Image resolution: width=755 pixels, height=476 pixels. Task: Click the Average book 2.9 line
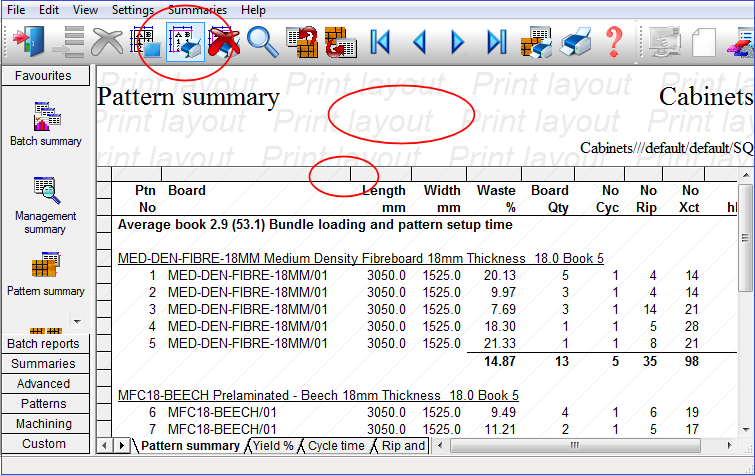(315, 225)
